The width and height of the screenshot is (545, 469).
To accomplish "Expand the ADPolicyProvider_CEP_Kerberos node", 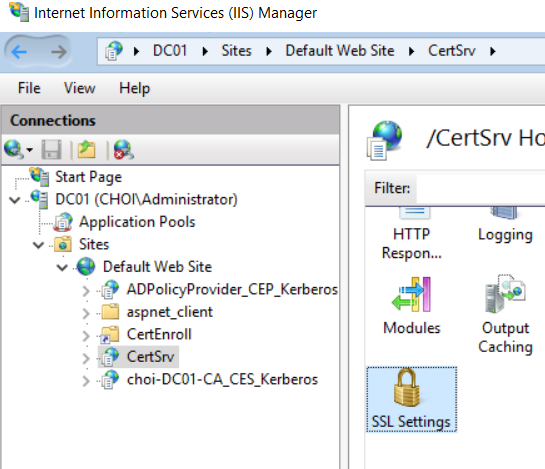I will (x=86, y=290).
